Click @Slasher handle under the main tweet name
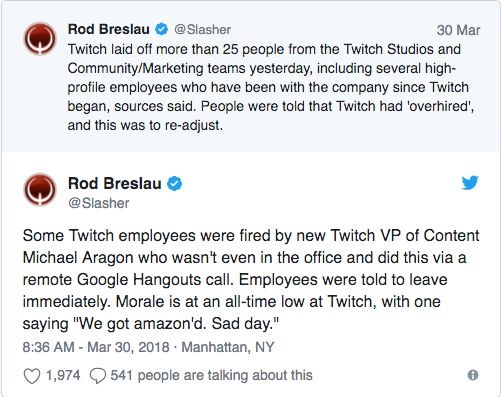The image size is (501, 397). pos(99,203)
